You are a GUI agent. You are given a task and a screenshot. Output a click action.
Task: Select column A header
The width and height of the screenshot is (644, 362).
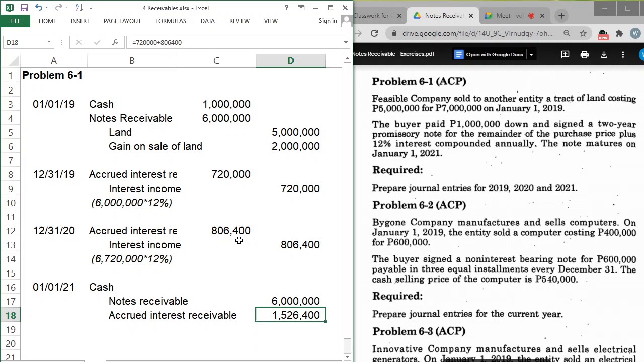[x=54, y=61]
